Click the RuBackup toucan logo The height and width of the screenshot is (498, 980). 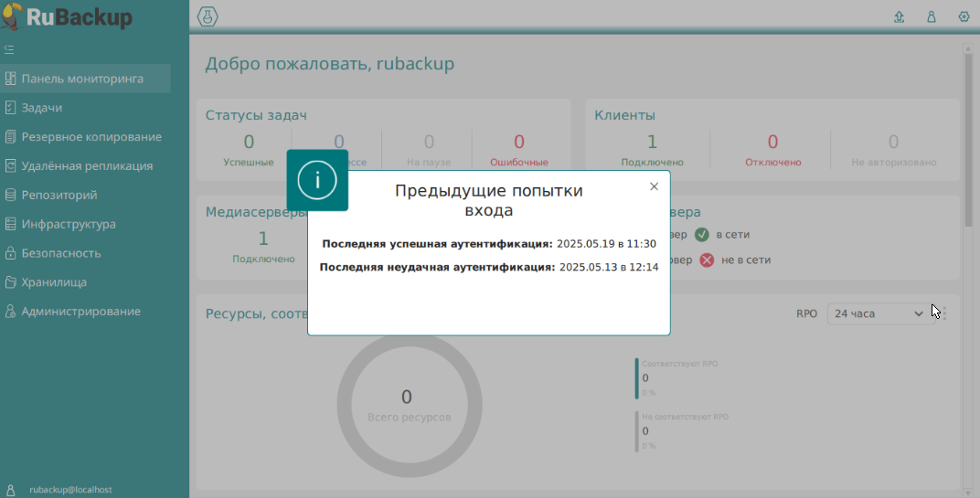(x=13, y=16)
